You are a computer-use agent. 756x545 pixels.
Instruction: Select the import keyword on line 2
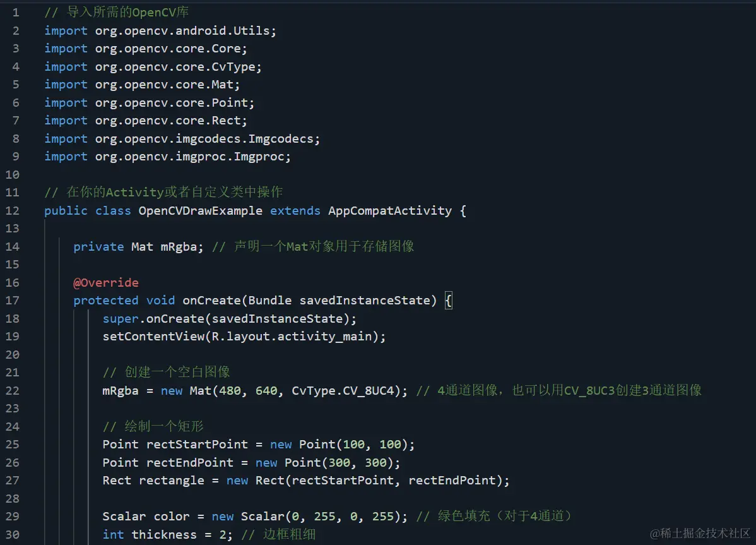tap(66, 30)
